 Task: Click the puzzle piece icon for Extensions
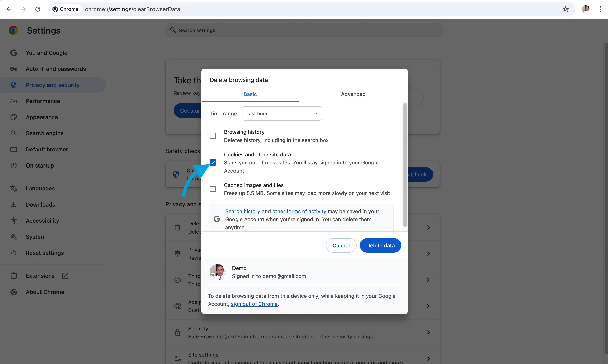[x=14, y=276]
